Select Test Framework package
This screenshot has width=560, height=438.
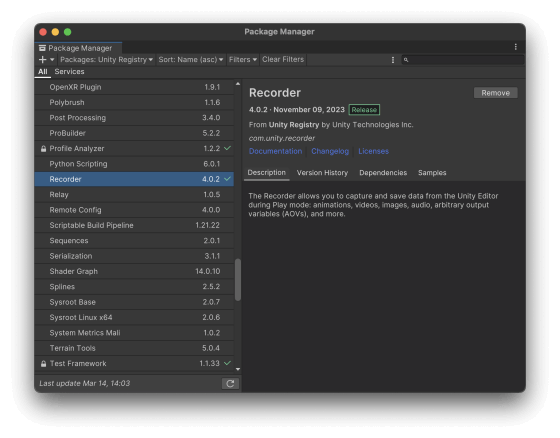coord(134,363)
